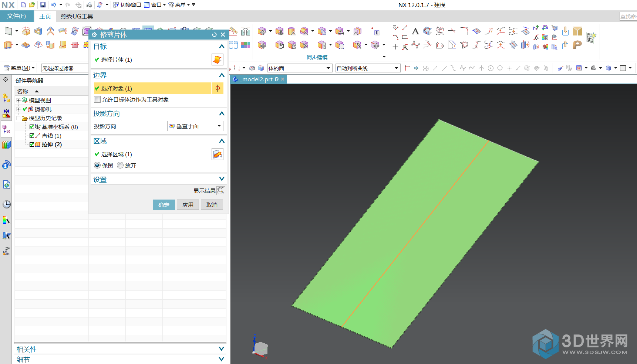Select the Keep (保留) radio button

(x=97, y=165)
